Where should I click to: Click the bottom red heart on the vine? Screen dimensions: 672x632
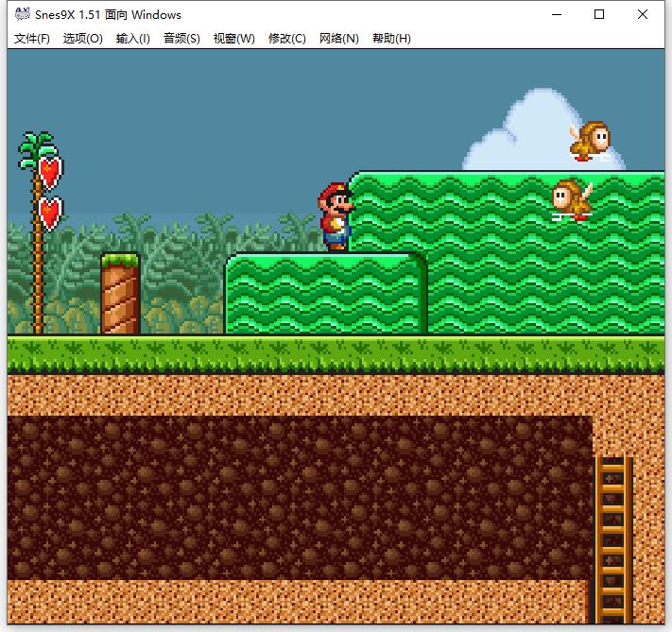[50, 213]
